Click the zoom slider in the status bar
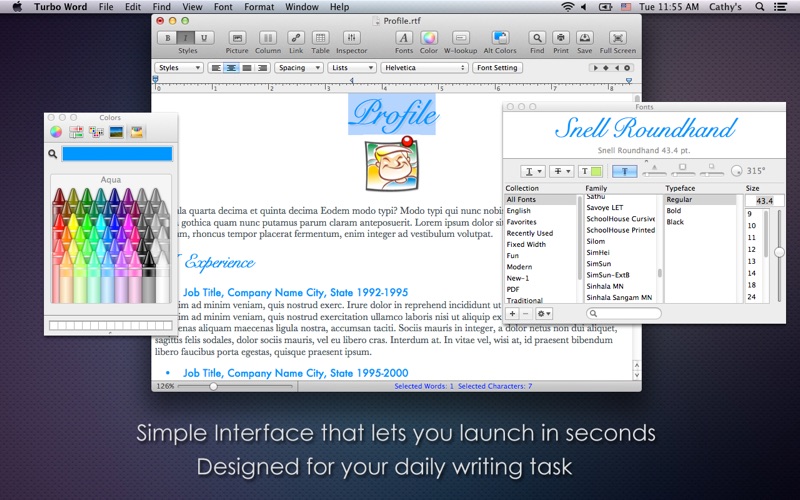This screenshot has width=800, height=500. (x=235, y=387)
